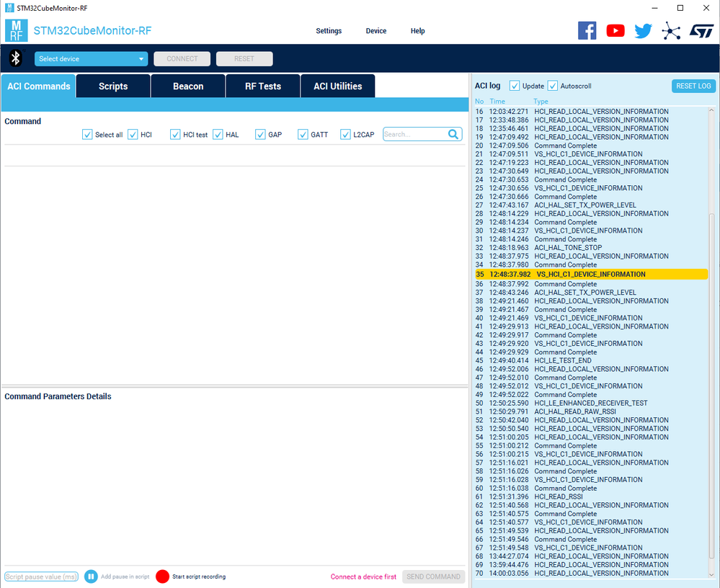
Task: Select highlighted log entry 35 VS_HCI_C1_DEVICE_INFORMATION
Action: [592, 274]
